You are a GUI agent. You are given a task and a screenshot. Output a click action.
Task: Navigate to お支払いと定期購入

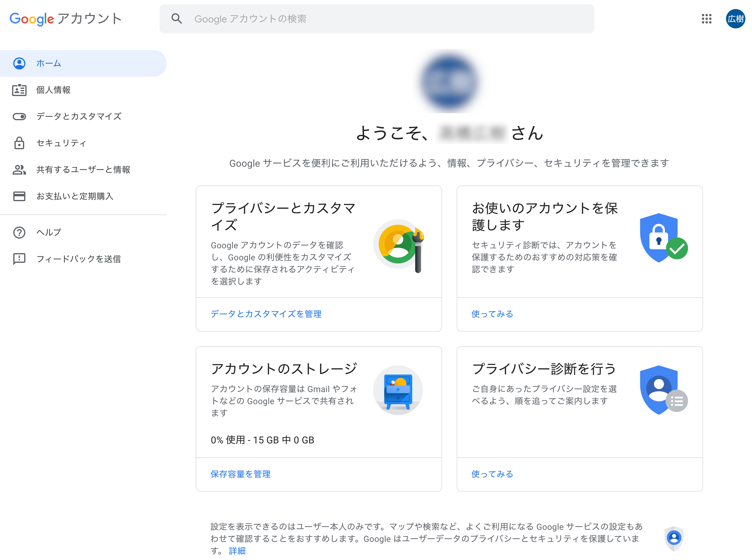point(75,196)
